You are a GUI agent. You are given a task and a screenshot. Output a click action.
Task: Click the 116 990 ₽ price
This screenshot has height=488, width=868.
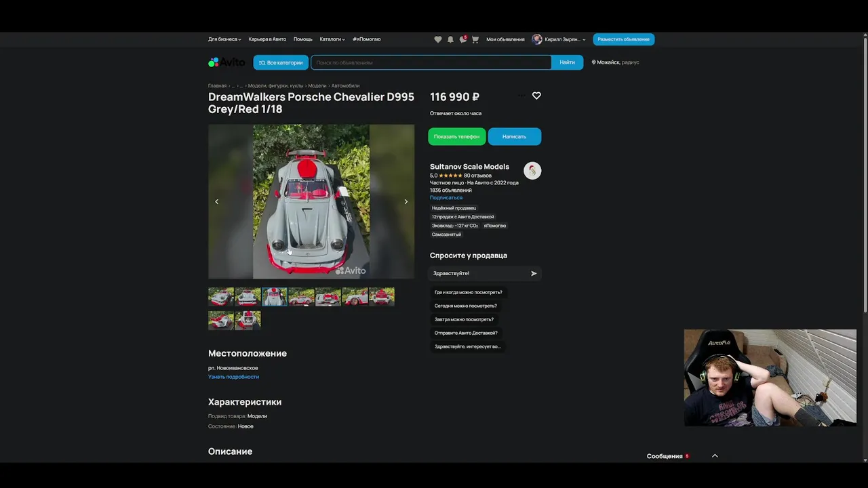[455, 97]
